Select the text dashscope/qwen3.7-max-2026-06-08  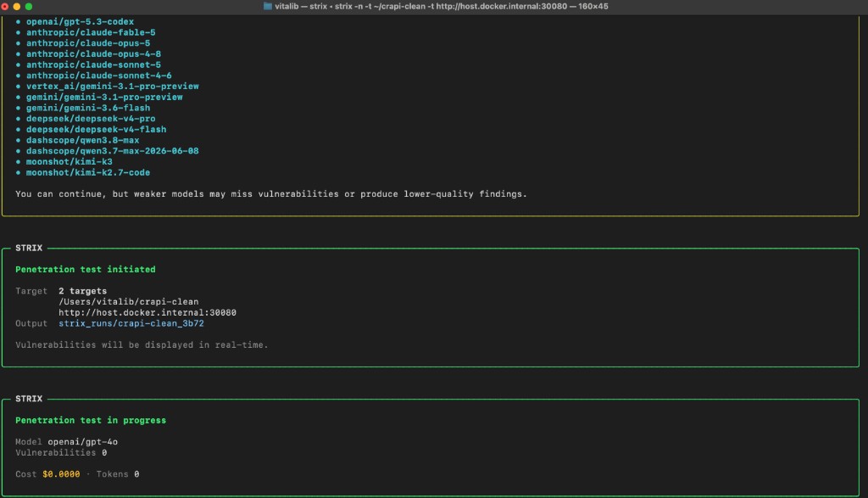(113, 151)
